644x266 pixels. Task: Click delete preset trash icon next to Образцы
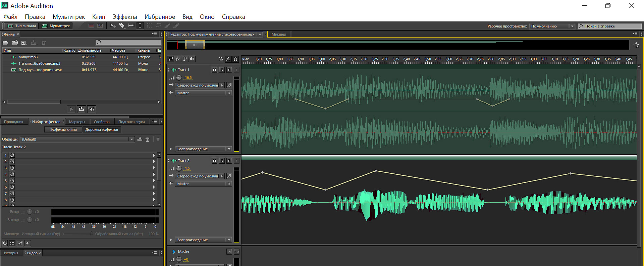148,139
